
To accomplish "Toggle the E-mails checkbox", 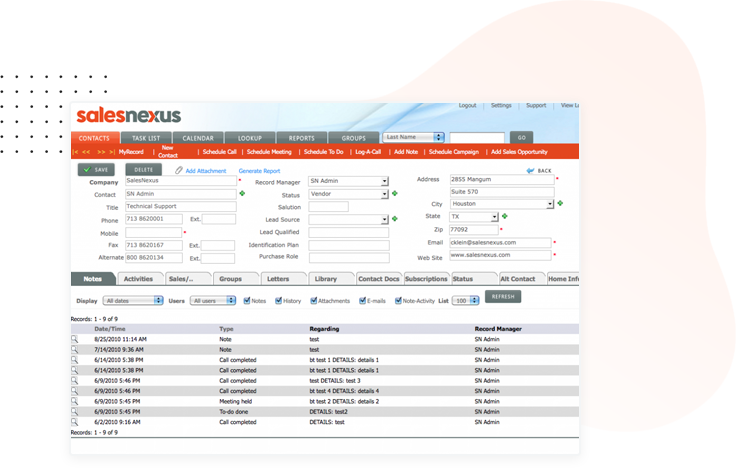I will coord(362,301).
